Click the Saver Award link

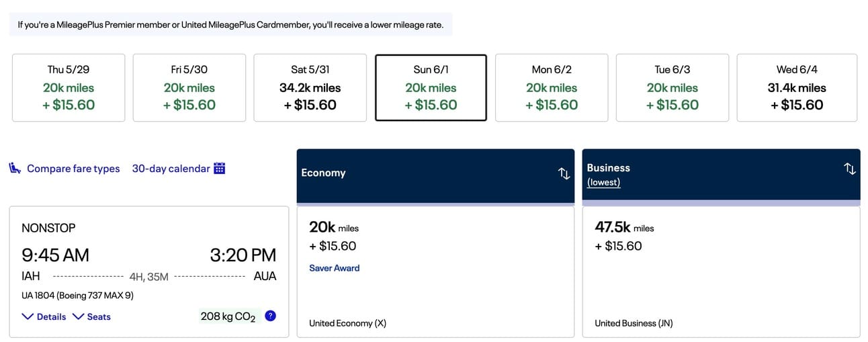click(334, 268)
